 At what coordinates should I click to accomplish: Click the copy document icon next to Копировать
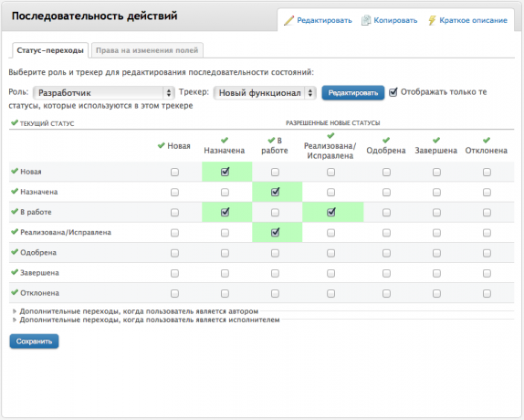(x=366, y=20)
